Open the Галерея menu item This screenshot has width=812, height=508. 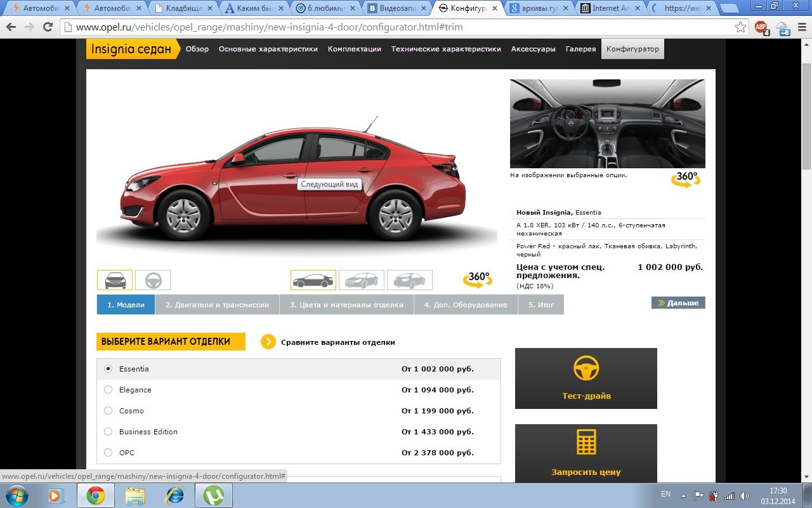pos(581,49)
